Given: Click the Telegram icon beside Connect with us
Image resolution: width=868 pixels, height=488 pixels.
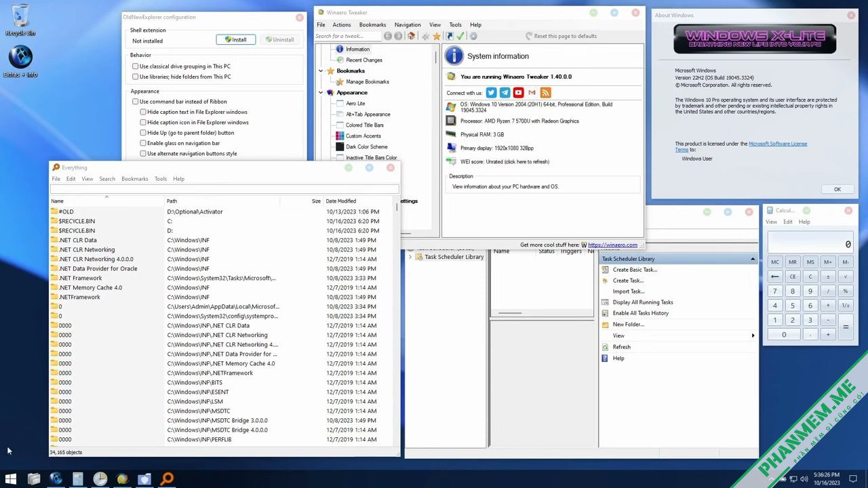Looking at the screenshot, I should 505,93.
